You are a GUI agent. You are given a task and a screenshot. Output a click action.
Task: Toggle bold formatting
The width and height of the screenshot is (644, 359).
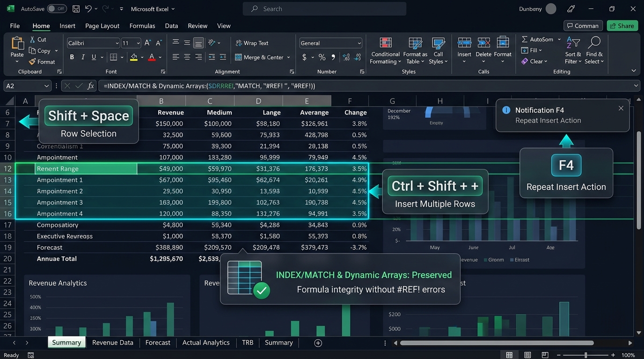tap(72, 57)
